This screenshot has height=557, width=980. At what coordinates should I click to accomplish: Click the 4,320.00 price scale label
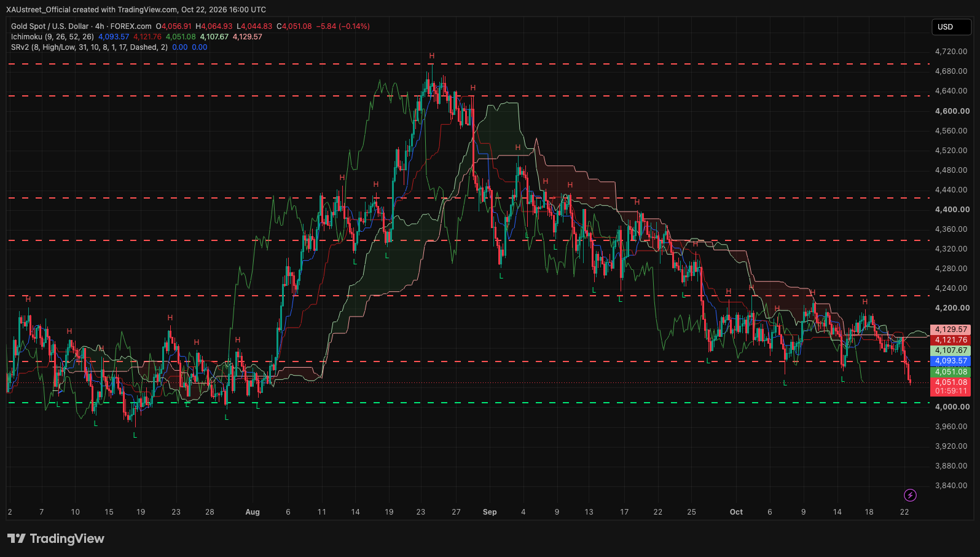point(951,249)
